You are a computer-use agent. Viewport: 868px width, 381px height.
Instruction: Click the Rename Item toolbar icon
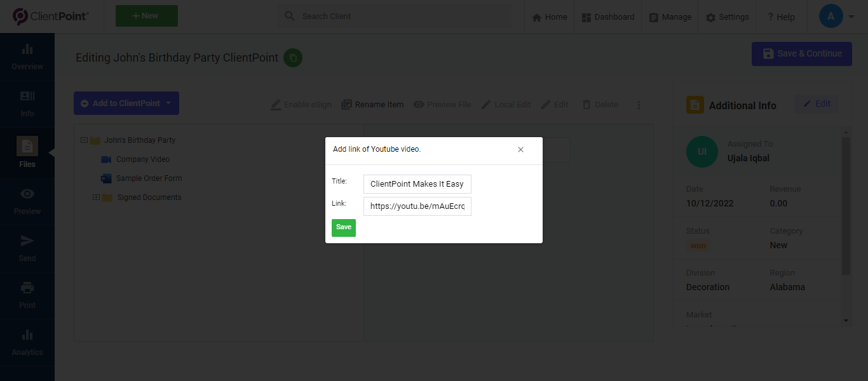tap(372, 104)
